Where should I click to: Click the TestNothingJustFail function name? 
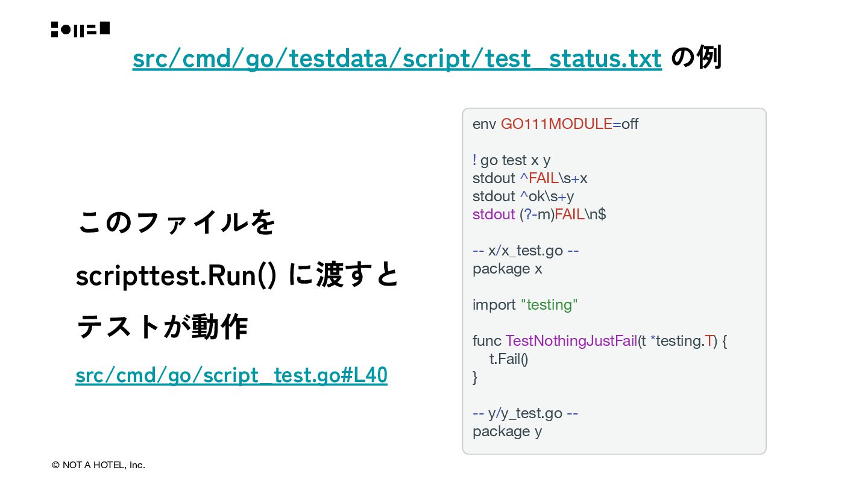pos(571,341)
